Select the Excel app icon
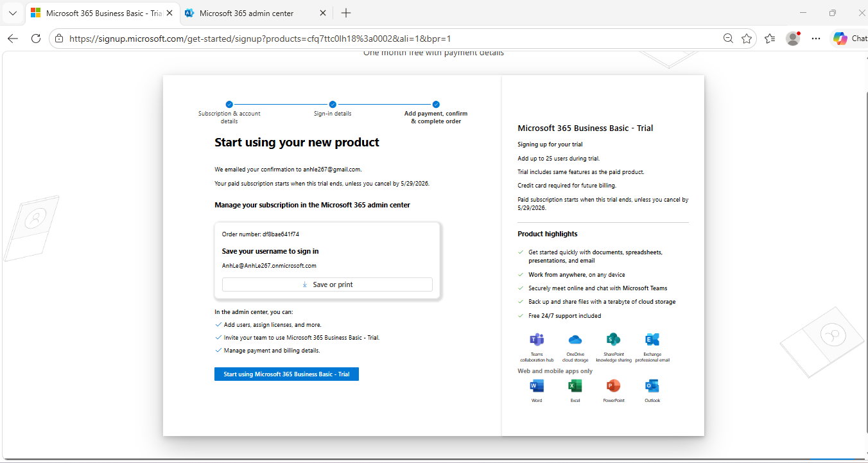The height and width of the screenshot is (463, 868). click(575, 386)
